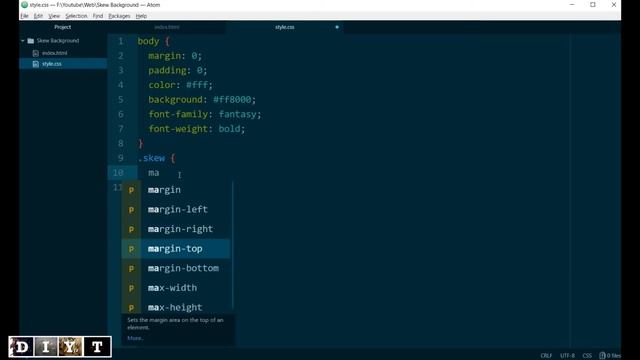
Task: Collapse the Skew Background folder arrow
Action: [x=23, y=41]
